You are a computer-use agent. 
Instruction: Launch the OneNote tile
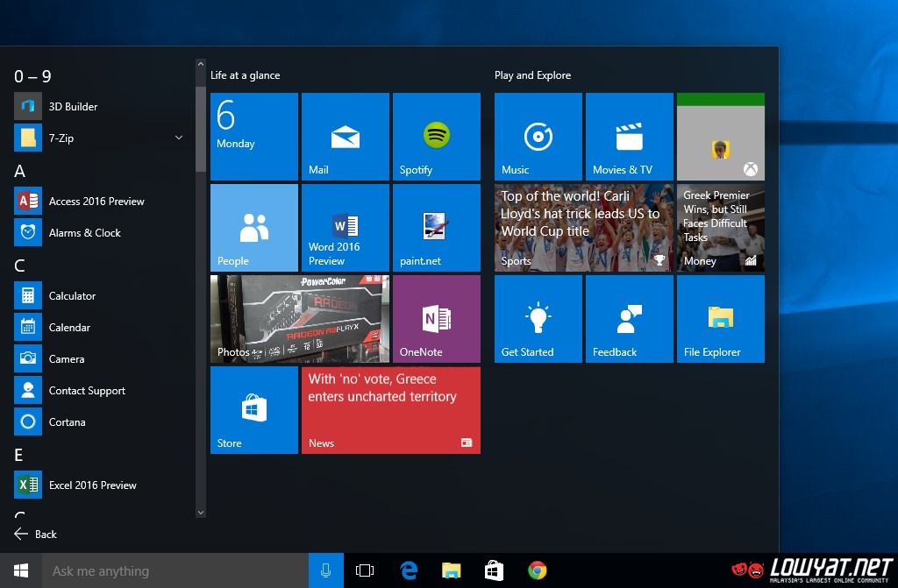point(436,319)
